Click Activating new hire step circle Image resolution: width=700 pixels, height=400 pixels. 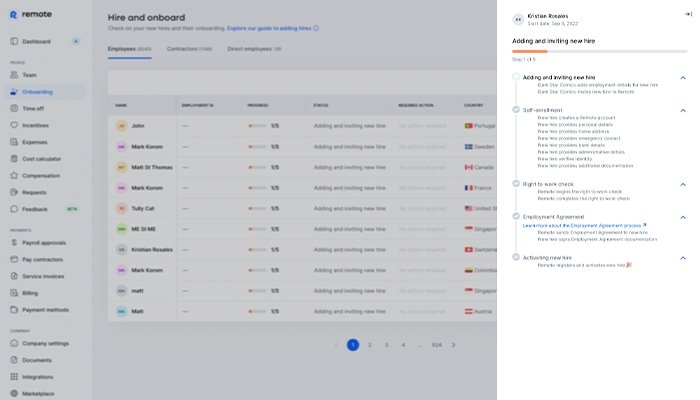pyautogui.click(x=516, y=257)
